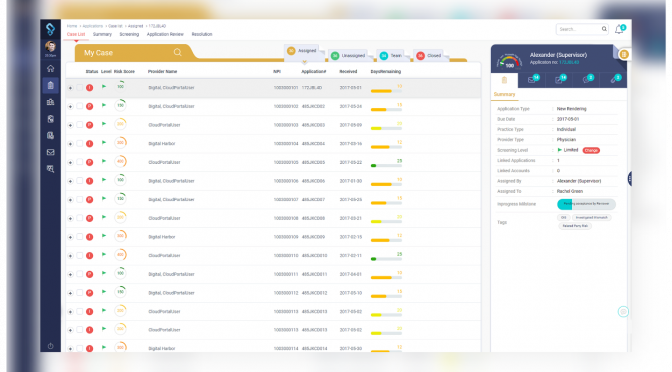Open the notification bell icon
This screenshot has width=672, height=372.
(618, 30)
